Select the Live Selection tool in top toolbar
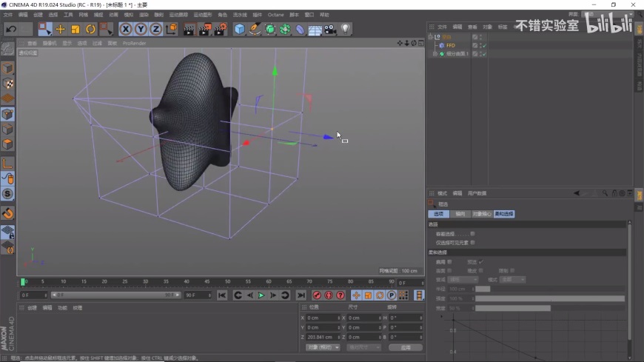 44,29
